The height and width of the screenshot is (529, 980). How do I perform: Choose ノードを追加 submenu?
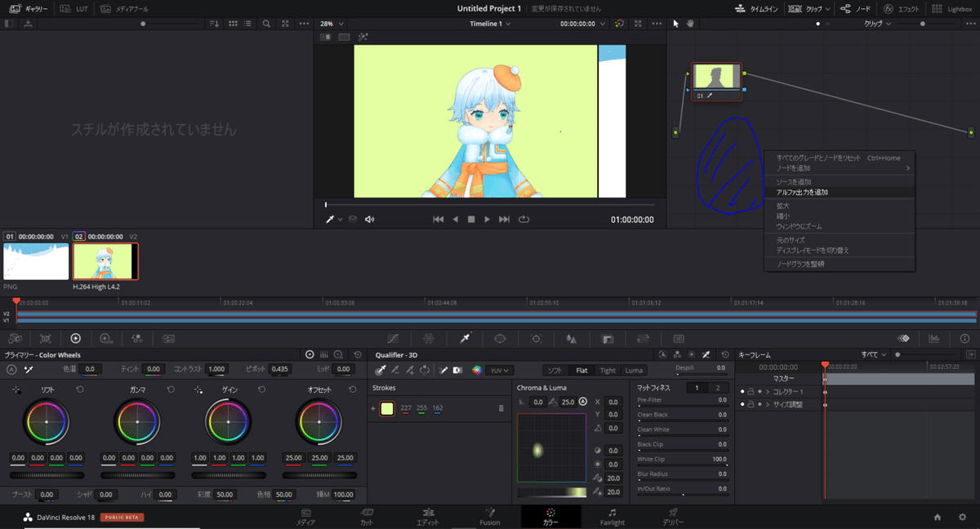click(x=840, y=167)
